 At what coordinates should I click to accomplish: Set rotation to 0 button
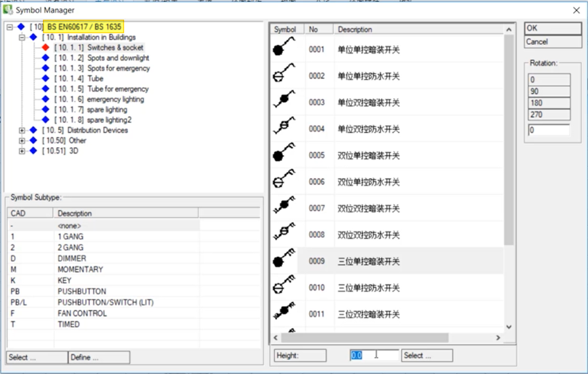pos(549,80)
